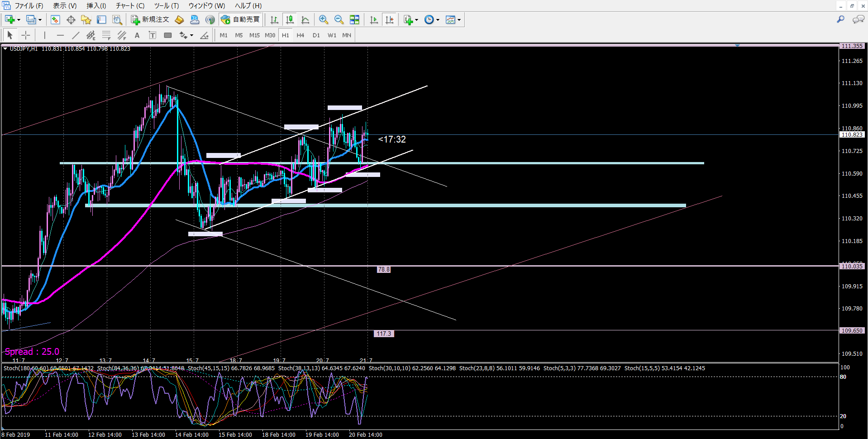Image resolution: width=868 pixels, height=439 pixels.
Task: Open the ヘルプ (H) menu
Action: pos(248,6)
